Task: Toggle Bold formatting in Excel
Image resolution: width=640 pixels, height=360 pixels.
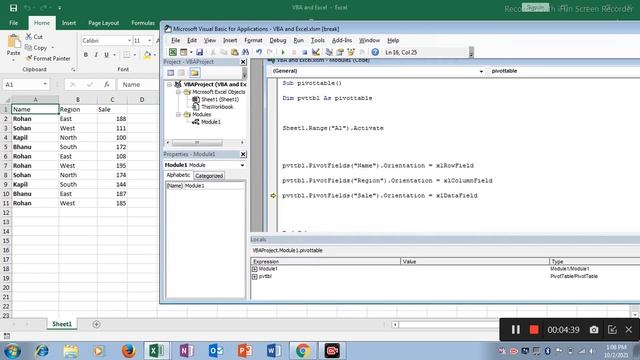Action: 86,55
